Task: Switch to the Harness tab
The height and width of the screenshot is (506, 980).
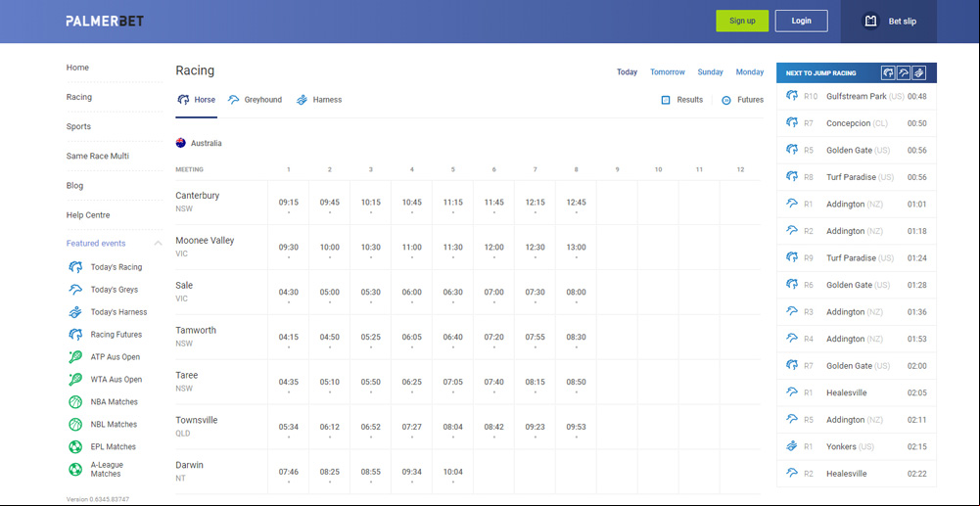Action: pos(319,100)
